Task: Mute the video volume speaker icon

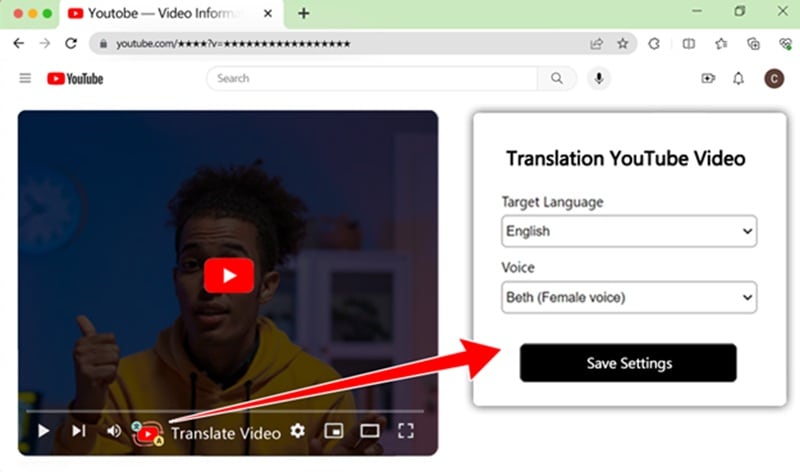Action: tap(113, 431)
